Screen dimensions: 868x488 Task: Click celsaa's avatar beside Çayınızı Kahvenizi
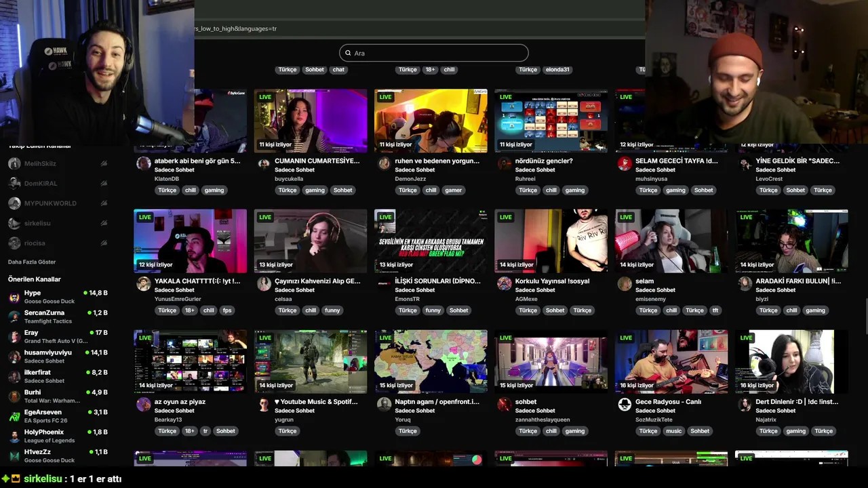coord(264,283)
